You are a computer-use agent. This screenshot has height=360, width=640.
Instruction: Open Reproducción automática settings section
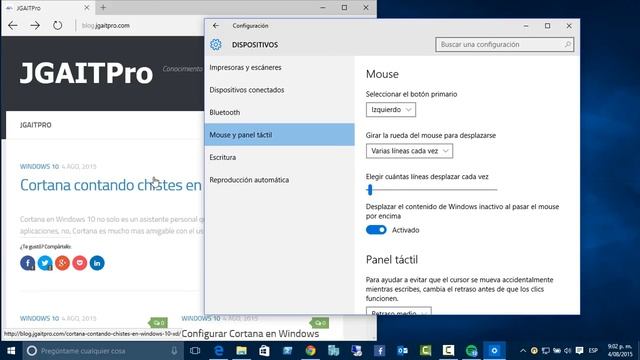click(x=280, y=180)
